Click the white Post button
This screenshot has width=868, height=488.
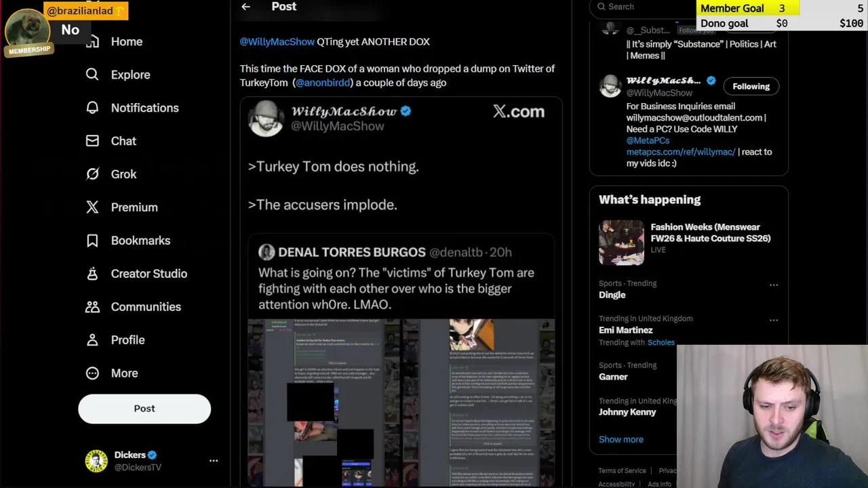coord(144,409)
